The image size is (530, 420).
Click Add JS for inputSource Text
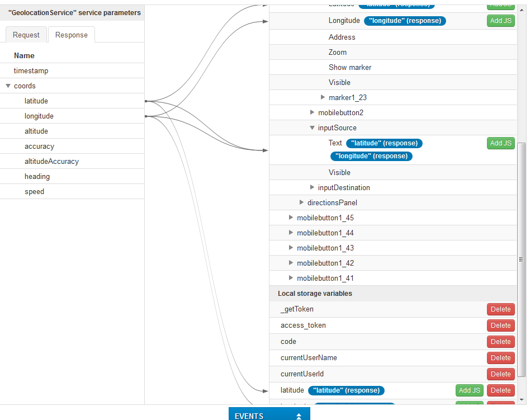pos(500,143)
